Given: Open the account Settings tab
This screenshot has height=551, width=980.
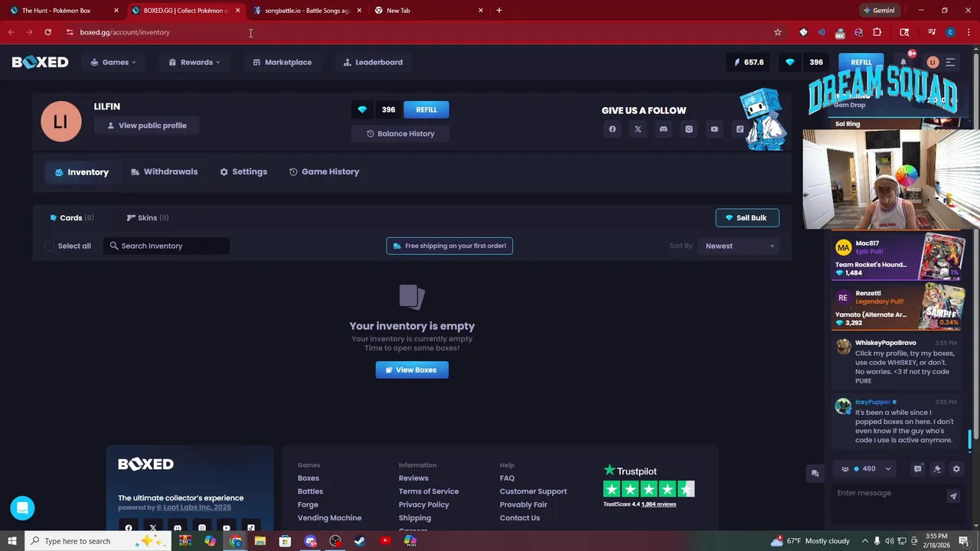Looking at the screenshot, I should click(x=243, y=172).
